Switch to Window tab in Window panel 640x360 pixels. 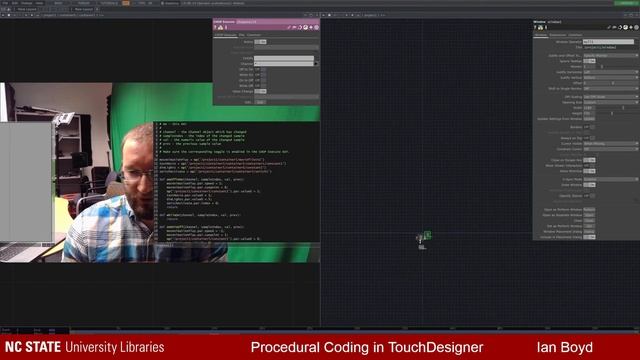click(540, 35)
